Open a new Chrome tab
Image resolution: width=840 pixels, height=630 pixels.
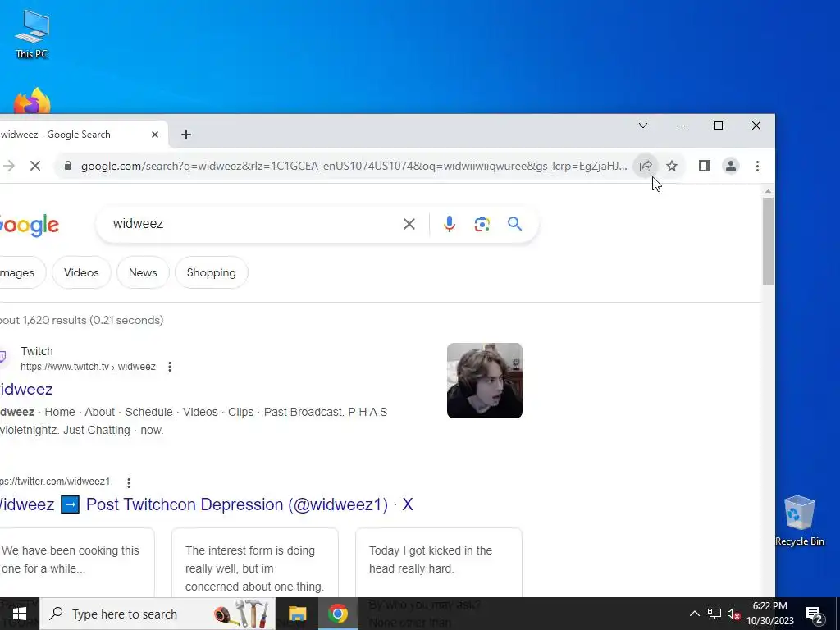click(186, 135)
